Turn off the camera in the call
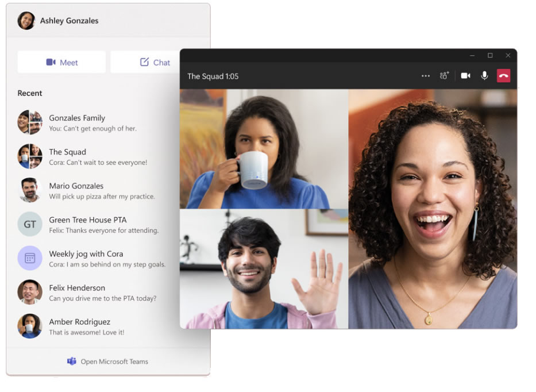The image size is (536, 392). tap(465, 76)
